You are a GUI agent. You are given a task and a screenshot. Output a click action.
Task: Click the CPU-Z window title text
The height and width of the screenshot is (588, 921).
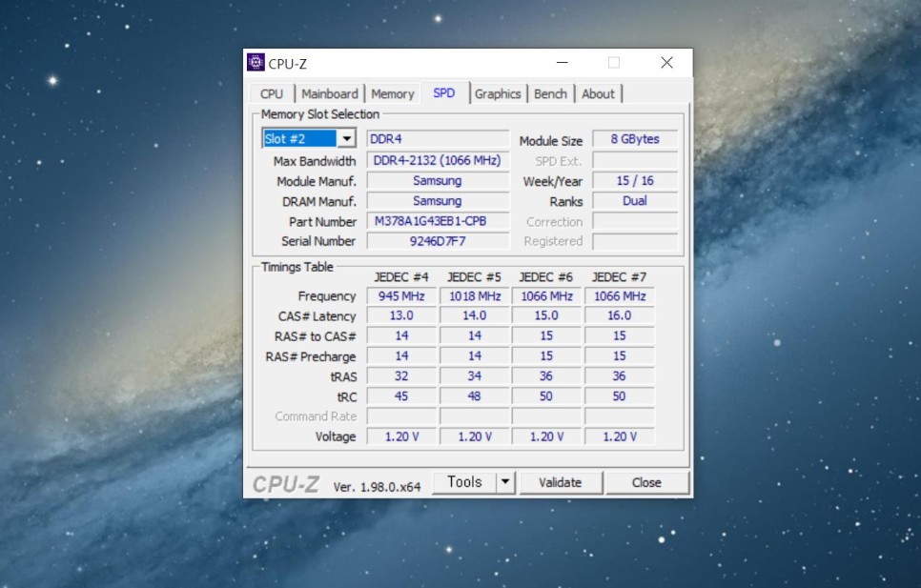point(288,64)
